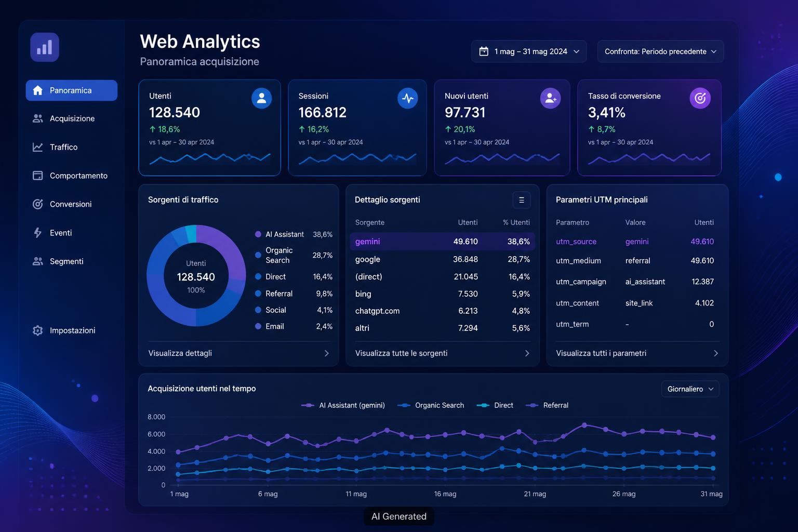Open the Confronta: Periodo precedente dropdown
The image size is (798, 532).
pos(660,51)
